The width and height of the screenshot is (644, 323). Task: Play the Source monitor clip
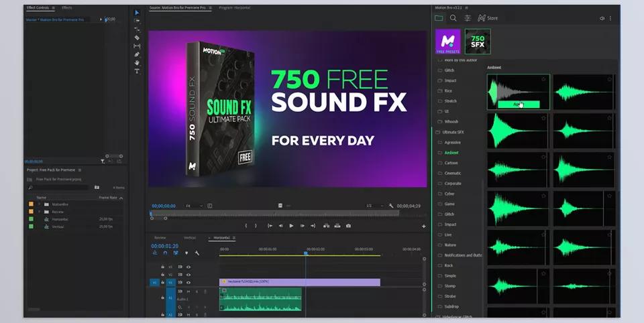point(291,226)
